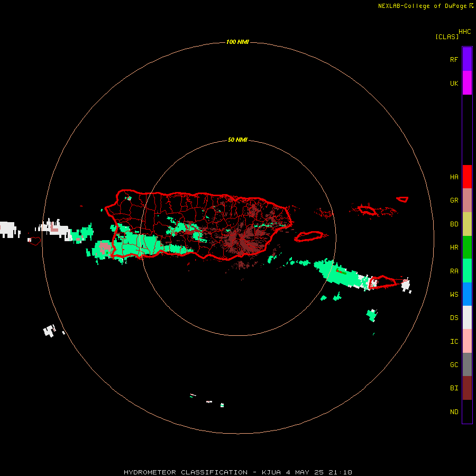Click the HA red legend swatch
The height and width of the screenshot is (476, 476).
pos(467,177)
